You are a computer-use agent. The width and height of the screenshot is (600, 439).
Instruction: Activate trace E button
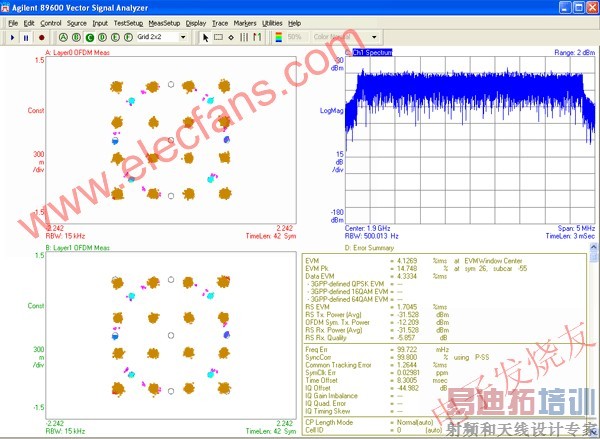tap(115, 37)
